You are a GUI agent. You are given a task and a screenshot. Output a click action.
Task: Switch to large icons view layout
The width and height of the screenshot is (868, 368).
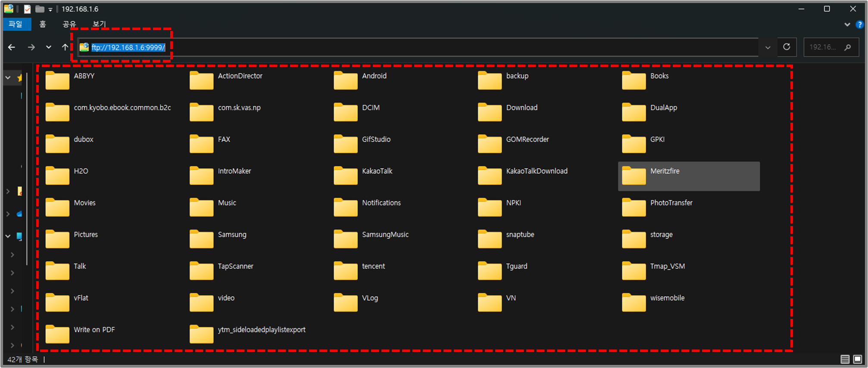[858, 359]
